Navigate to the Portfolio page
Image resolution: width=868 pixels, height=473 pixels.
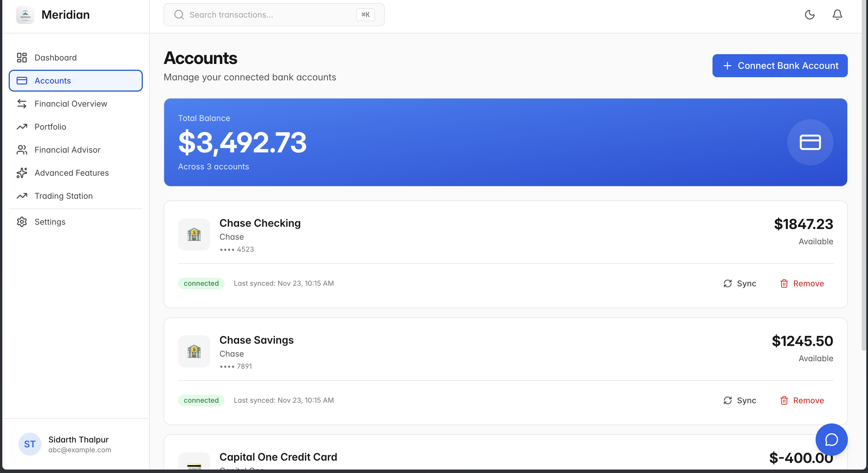tap(50, 127)
